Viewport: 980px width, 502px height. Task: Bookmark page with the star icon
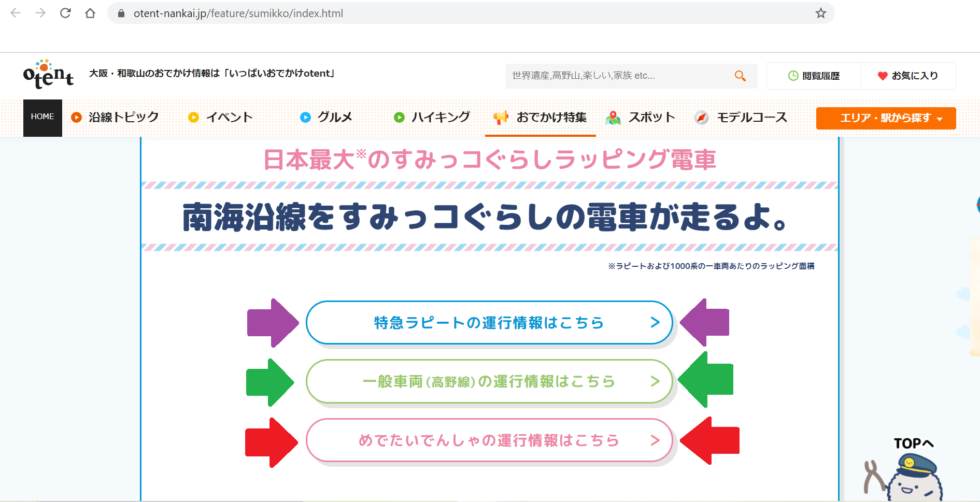820,13
